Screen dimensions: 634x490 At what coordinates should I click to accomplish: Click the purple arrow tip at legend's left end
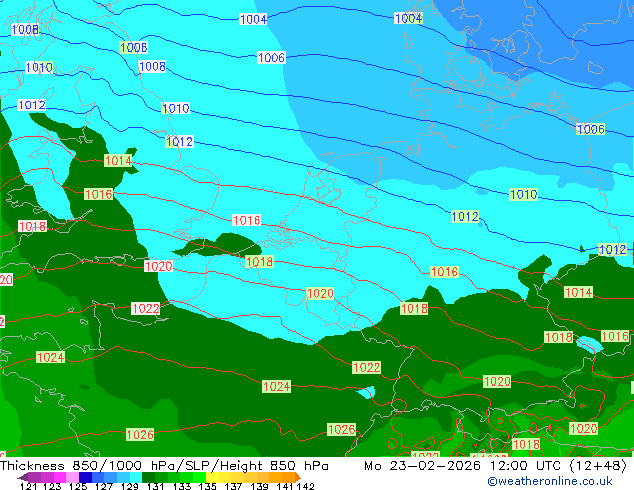tap(22, 477)
